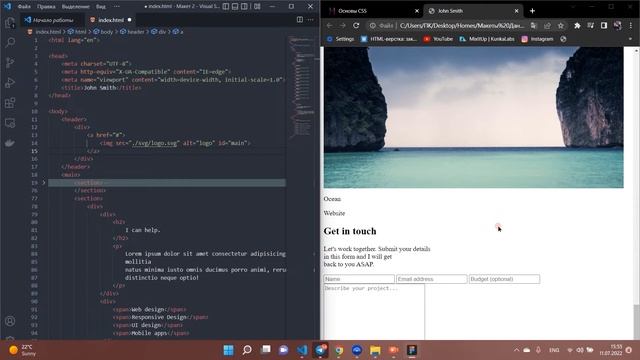The image size is (640, 360).
Task: Close the unsaved index.html tab dot
Action: [129, 20]
